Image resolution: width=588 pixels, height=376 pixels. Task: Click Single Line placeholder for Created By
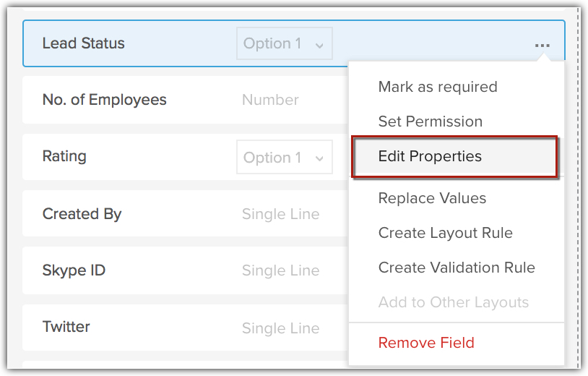pyautogui.click(x=280, y=214)
